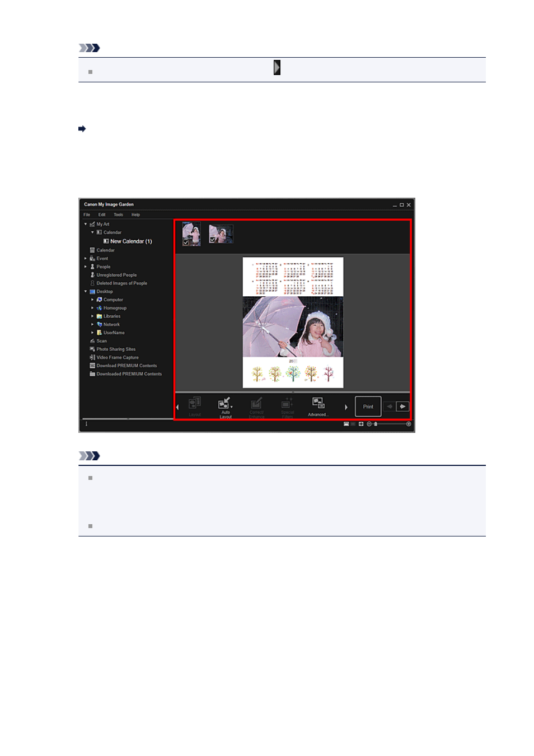534x756 pixels.
Task: Click the Photo Sharing Sites label
Action: coord(116,349)
